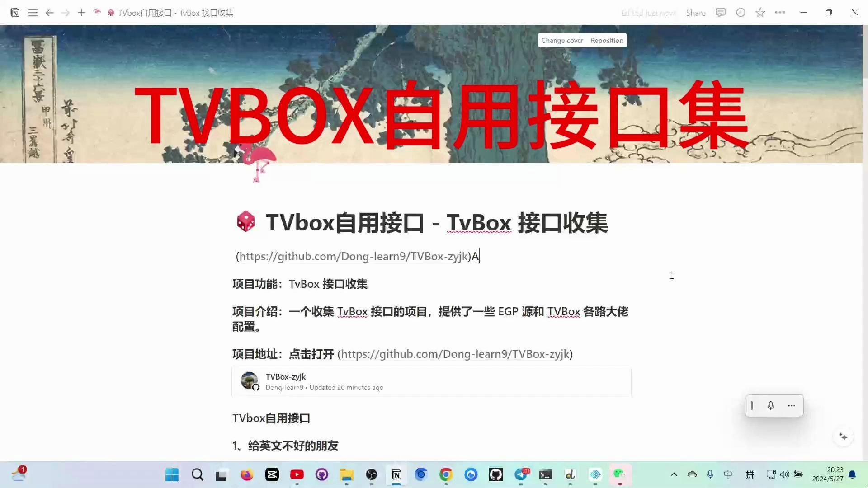The width and height of the screenshot is (868, 488).
Task: Click Share button in Notion toolbar
Action: tap(696, 13)
